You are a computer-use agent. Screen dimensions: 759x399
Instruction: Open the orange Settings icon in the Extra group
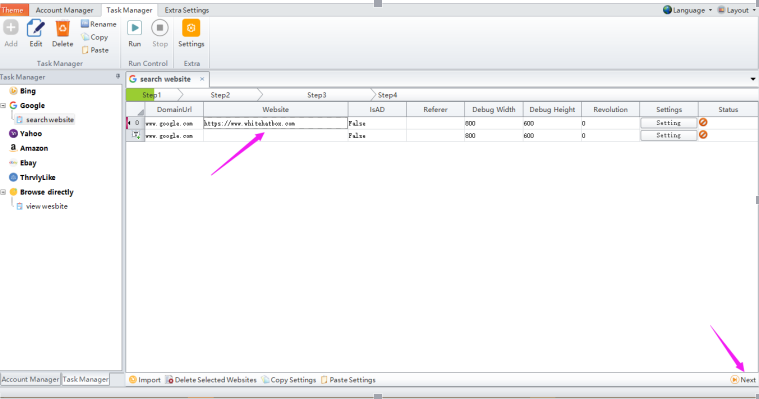[191, 28]
